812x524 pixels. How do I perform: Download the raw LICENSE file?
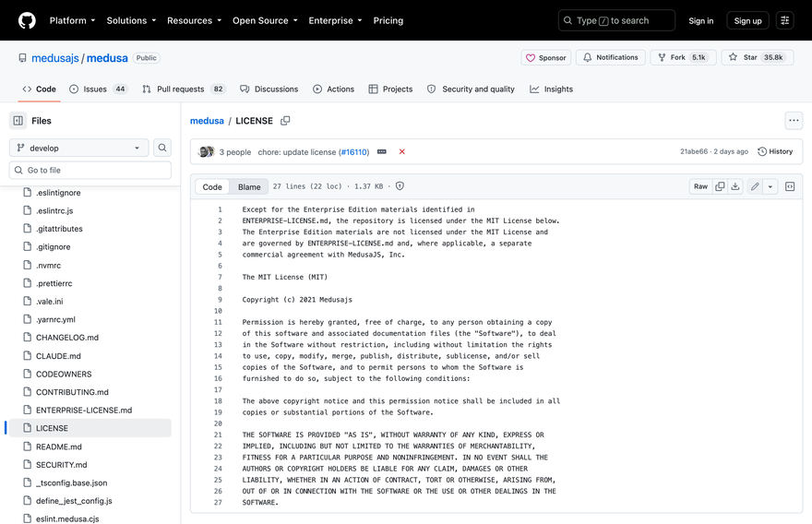point(735,186)
